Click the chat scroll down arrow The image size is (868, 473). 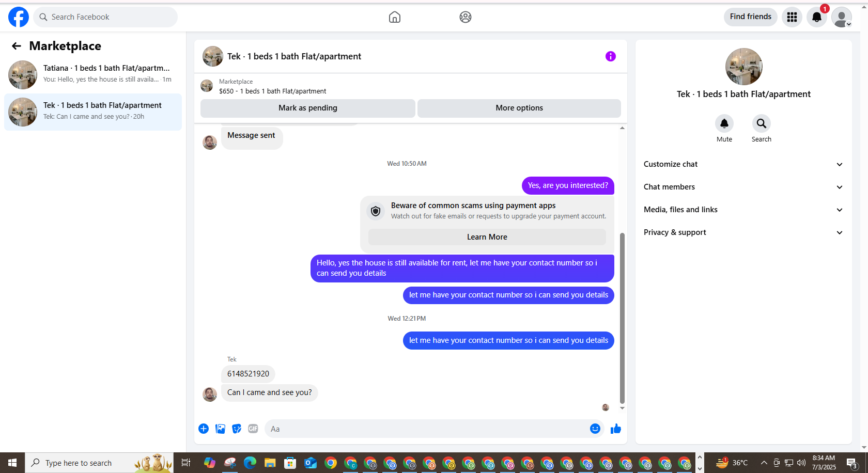coord(622,408)
